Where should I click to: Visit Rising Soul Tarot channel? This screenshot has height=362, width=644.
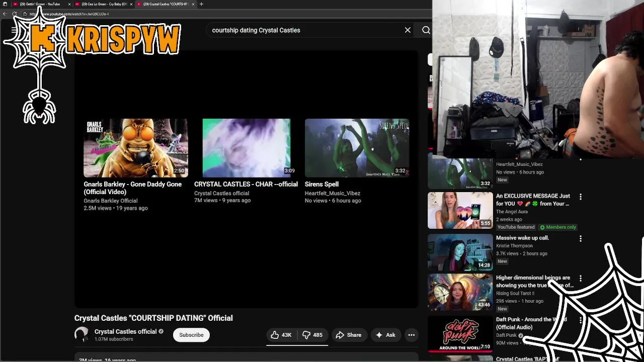(x=515, y=293)
